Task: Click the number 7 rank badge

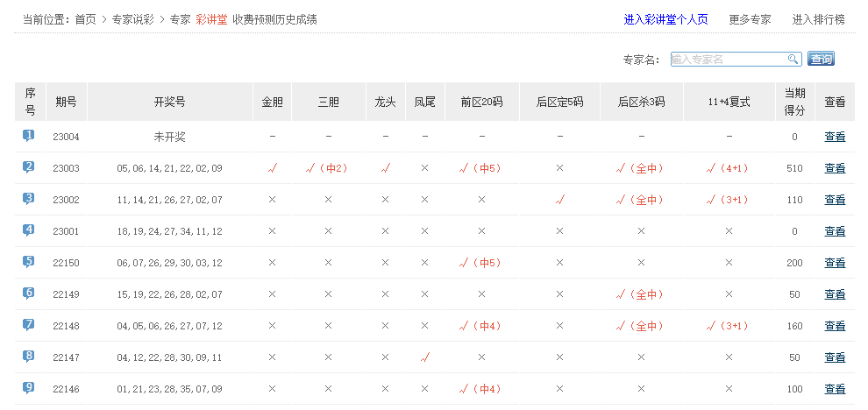Action: (x=29, y=325)
